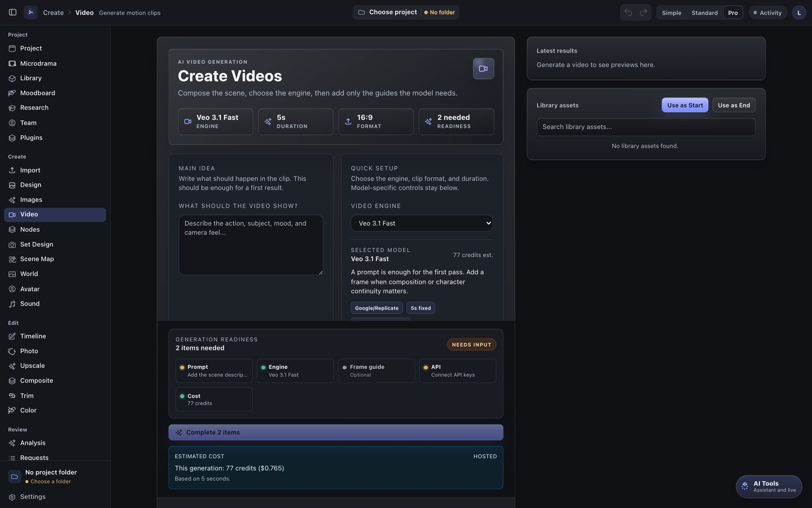Open Moodboard in the sidebar
This screenshot has width=812, height=508.
point(55,93)
